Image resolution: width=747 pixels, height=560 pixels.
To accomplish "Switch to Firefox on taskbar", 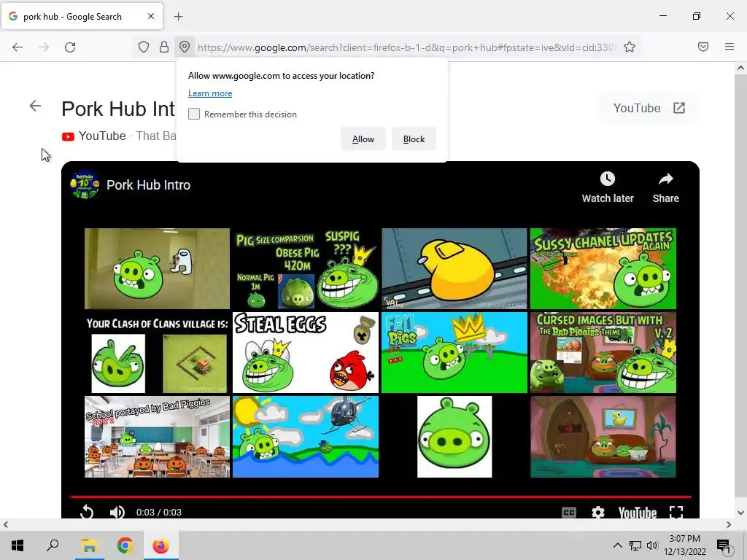I will pos(160,545).
